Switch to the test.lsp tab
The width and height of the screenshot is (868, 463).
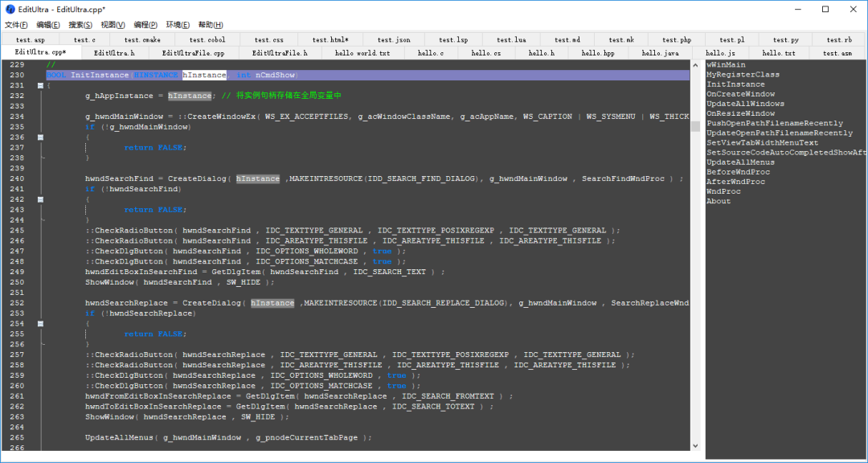pyautogui.click(x=453, y=40)
